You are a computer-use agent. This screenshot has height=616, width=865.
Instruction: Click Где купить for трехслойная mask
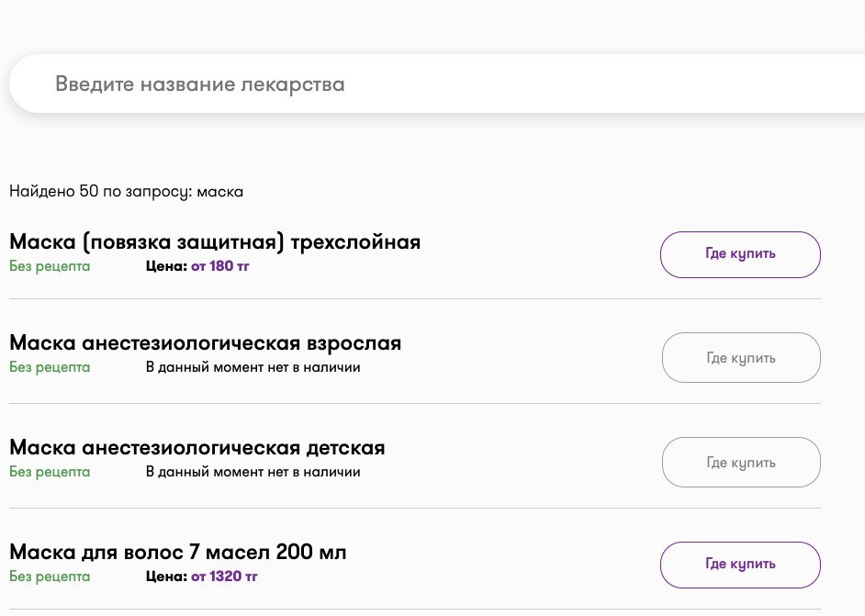[x=740, y=254]
